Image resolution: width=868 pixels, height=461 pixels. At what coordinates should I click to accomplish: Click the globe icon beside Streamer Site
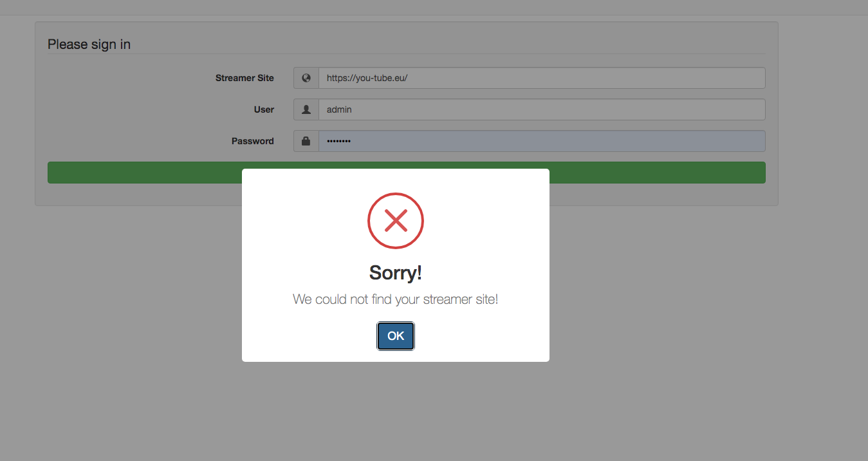(306, 78)
